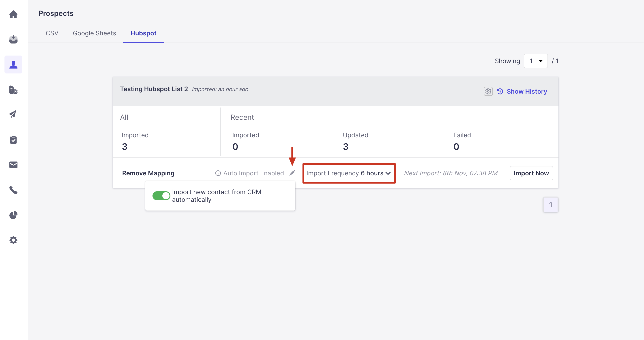The image size is (644, 340).
Task: Toggle import new contact from CRM automatically
Action: click(161, 196)
